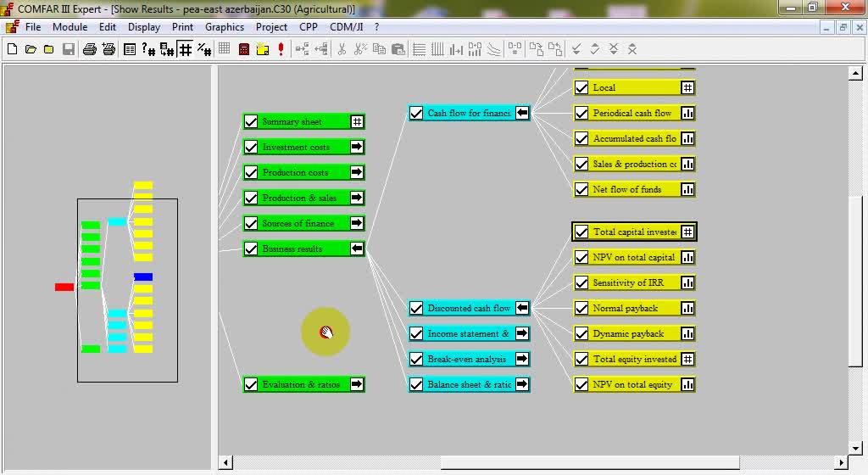Screen dimensions: 868x475
Task: Toggle the Dynamic payback checkbox
Action: [581, 333]
